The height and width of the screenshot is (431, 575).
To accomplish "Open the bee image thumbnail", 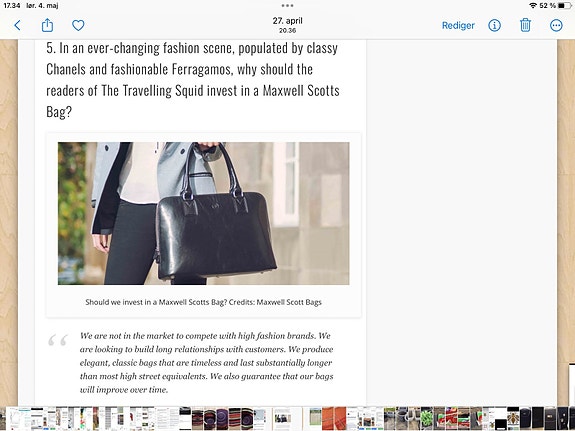I will tap(513, 418).
